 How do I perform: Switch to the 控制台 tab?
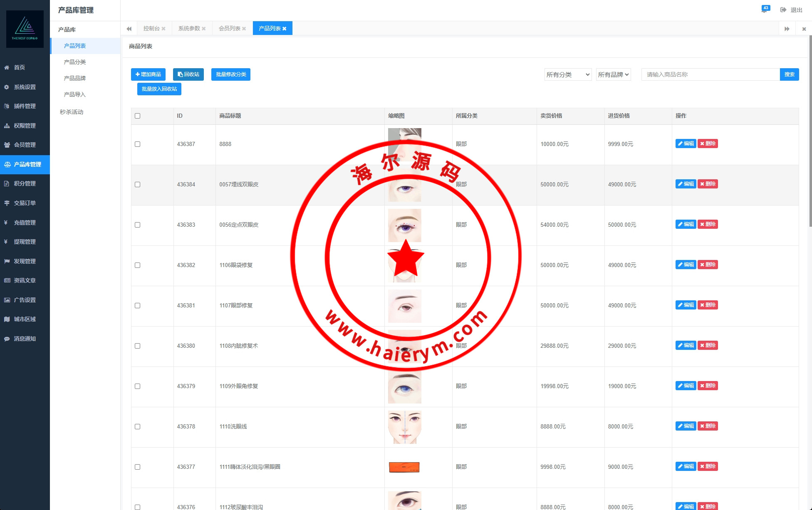coord(151,28)
